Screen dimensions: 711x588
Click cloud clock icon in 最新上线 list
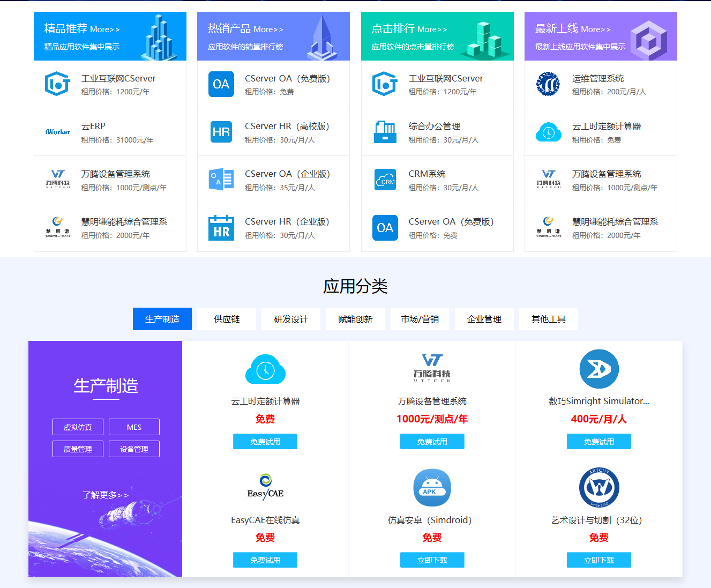pyautogui.click(x=548, y=132)
